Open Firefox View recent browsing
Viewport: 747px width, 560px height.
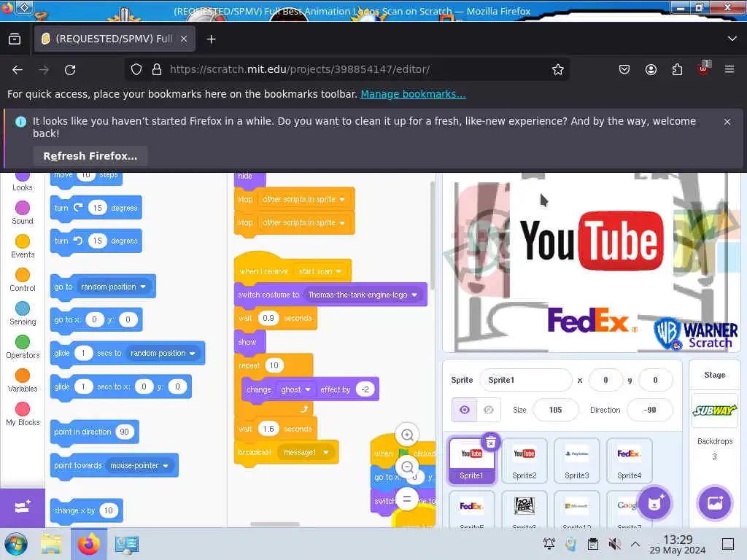point(15,39)
